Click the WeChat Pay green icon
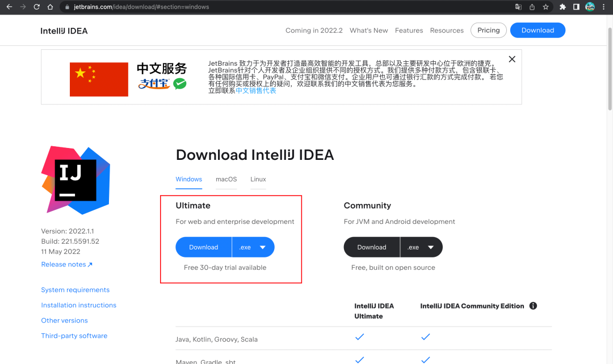 pos(180,83)
